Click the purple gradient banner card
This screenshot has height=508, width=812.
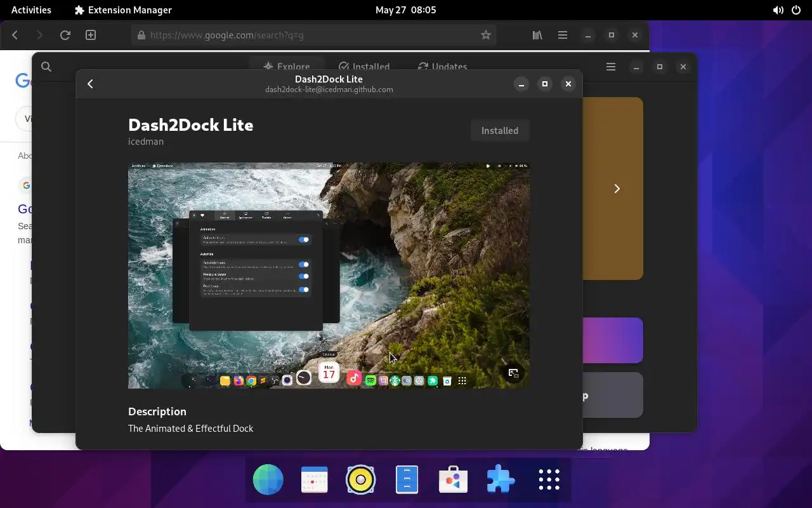pyautogui.click(x=613, y=340)
